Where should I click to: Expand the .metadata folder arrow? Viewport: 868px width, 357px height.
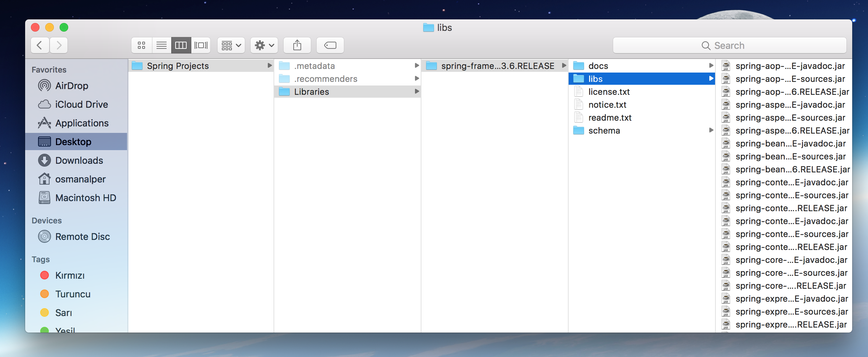417,65
